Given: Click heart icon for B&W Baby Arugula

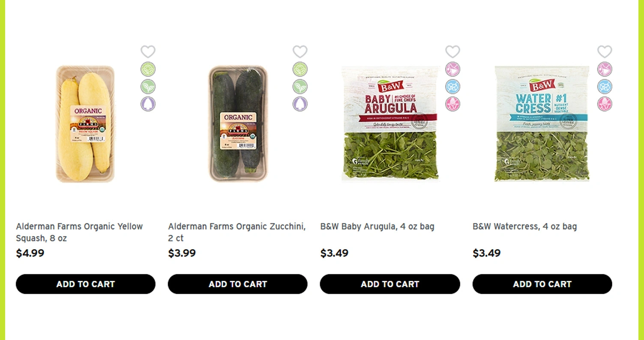Looking at the screenshot, I should [452, 51].
